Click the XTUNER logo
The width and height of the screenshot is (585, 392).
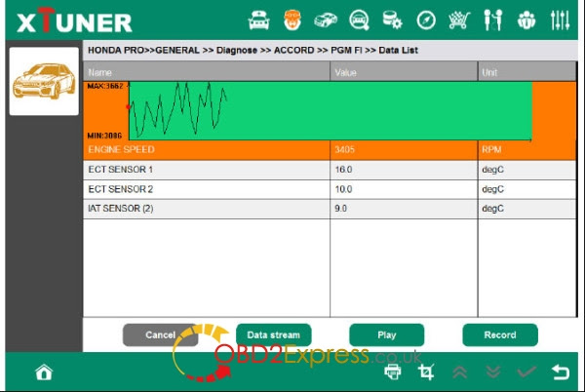click(x=75, y=20)
